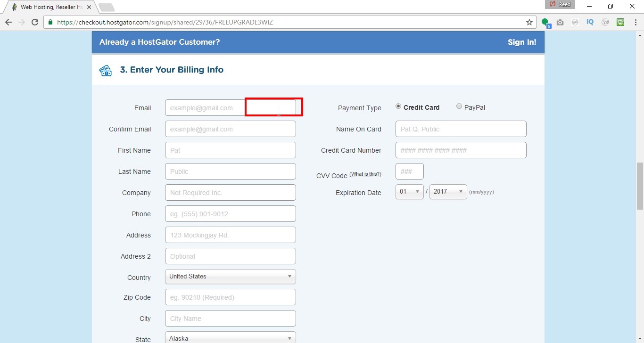Reload the page with refresh icon
This screenshot has height=343, width=644.
pos(34,22)
